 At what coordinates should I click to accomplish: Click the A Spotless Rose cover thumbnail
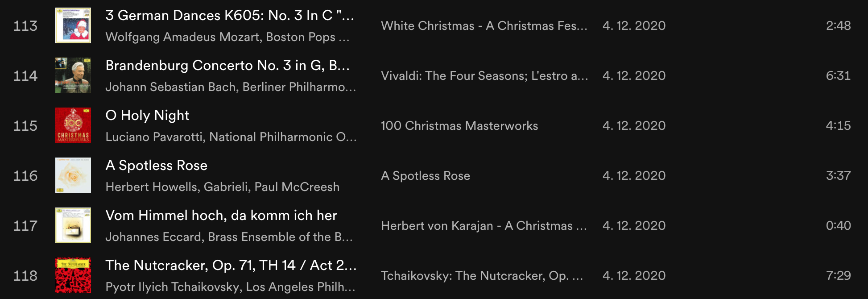[x=73, y=175]
